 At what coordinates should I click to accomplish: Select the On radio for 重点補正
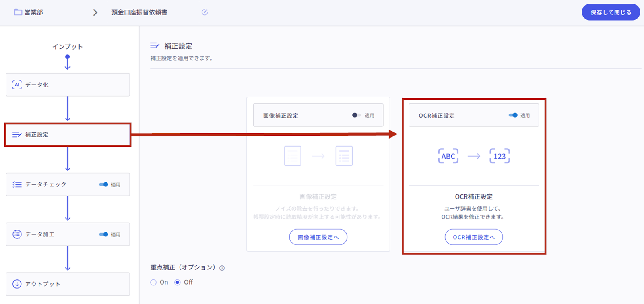coord(153,283)
